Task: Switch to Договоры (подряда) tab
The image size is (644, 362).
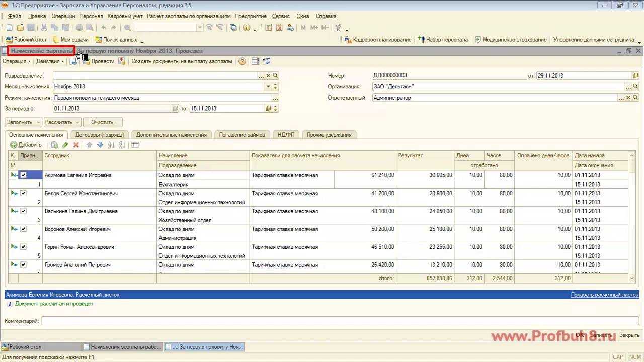Action: coord(99,135)
